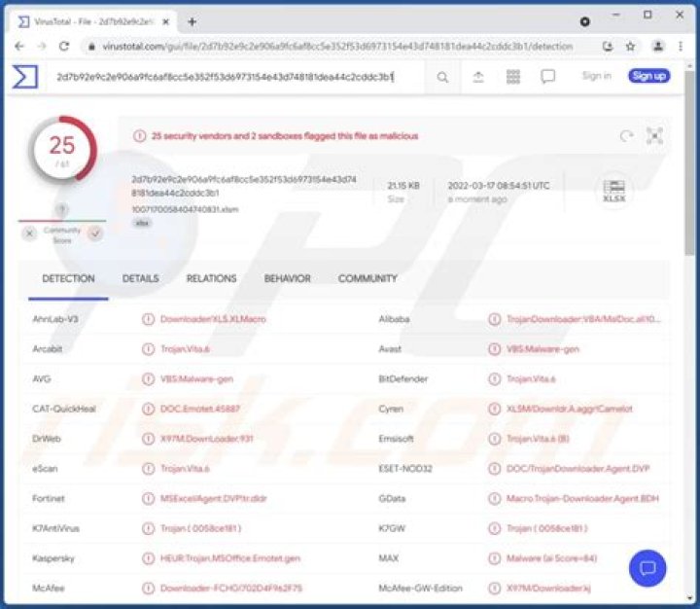Bookmark this page with star icon
Image resolution: width=700 pixels, height=609 pixels.
click(631, 46)
